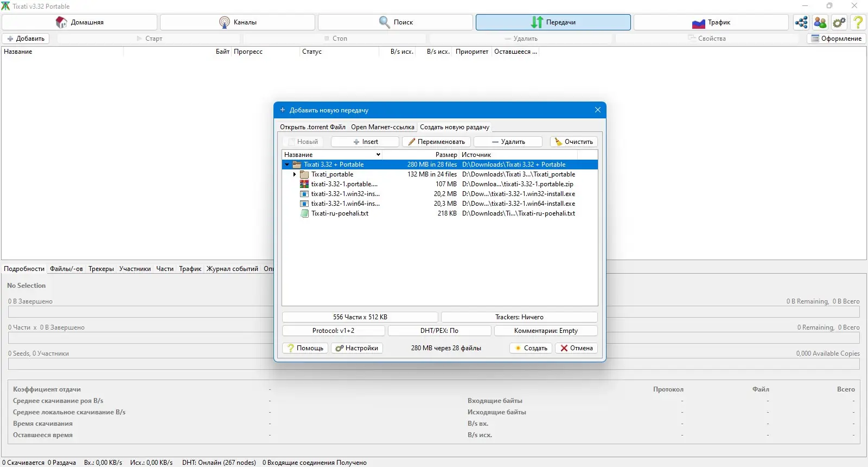868x467 pixels.
Task: Change the Protocol: v1+2 setting
Action: [334, 331]
